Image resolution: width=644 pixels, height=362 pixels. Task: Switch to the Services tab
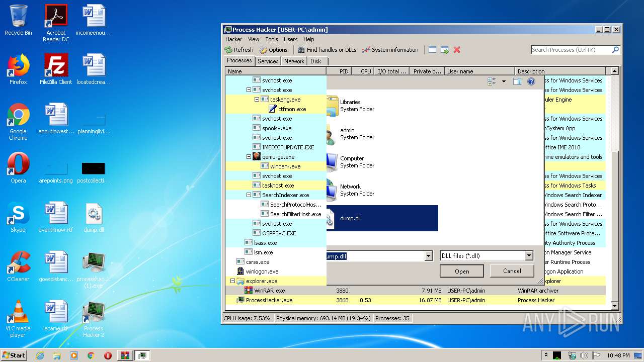click(x=268, y=61)
